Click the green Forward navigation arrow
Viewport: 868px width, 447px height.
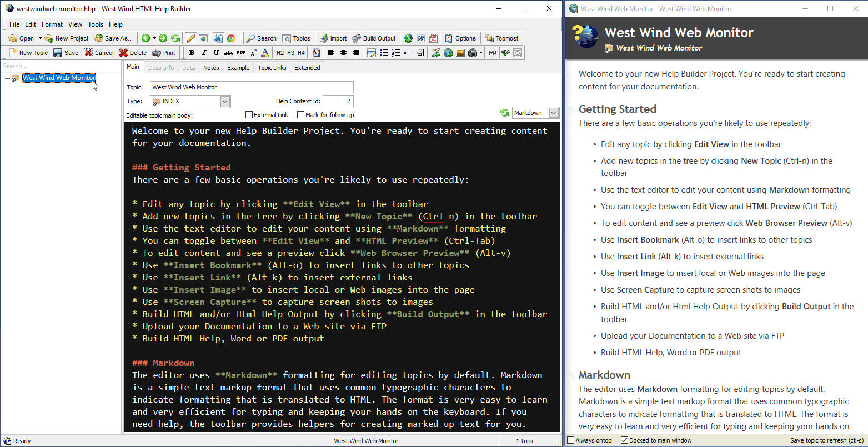click(163, 38)
